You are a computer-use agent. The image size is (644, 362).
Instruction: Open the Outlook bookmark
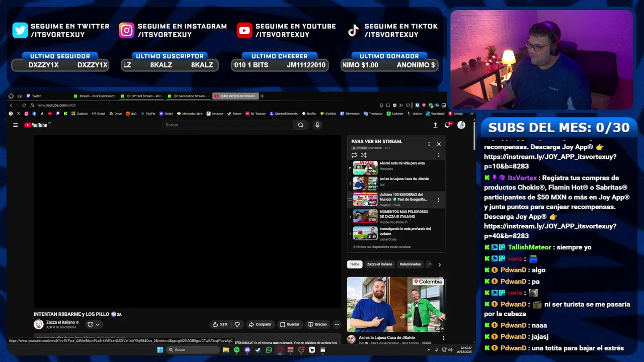pyautogui.click(x=79, y=114)
